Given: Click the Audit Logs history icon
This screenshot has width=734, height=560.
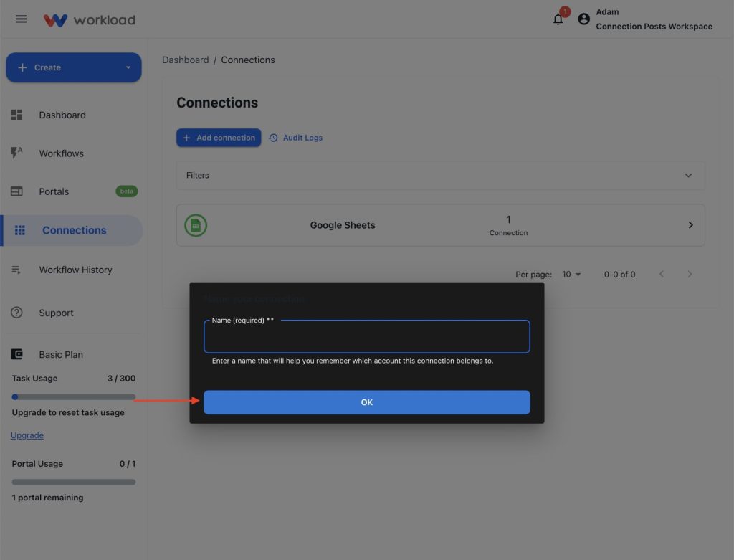Looking at the screenshot, I should point(273,138).
